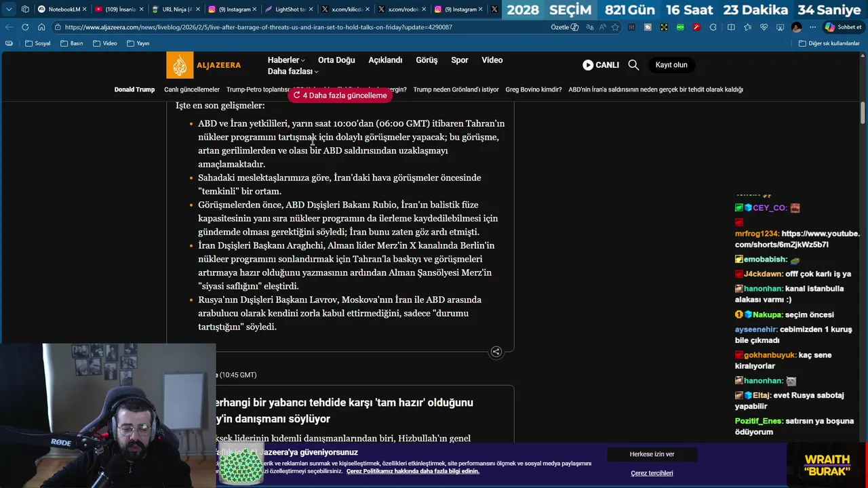The width and height of the screenshot is (868, 488).
Task: Toggle the split screen icon
Action: (x=731, y=27)
